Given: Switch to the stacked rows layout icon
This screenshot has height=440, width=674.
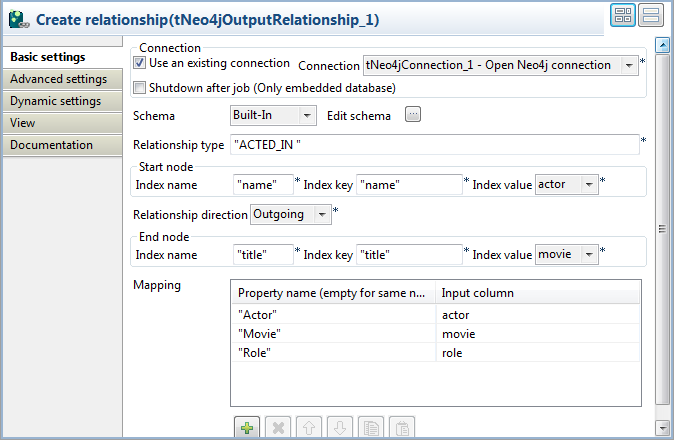Looking at the screenshot, I should point(651,16).
